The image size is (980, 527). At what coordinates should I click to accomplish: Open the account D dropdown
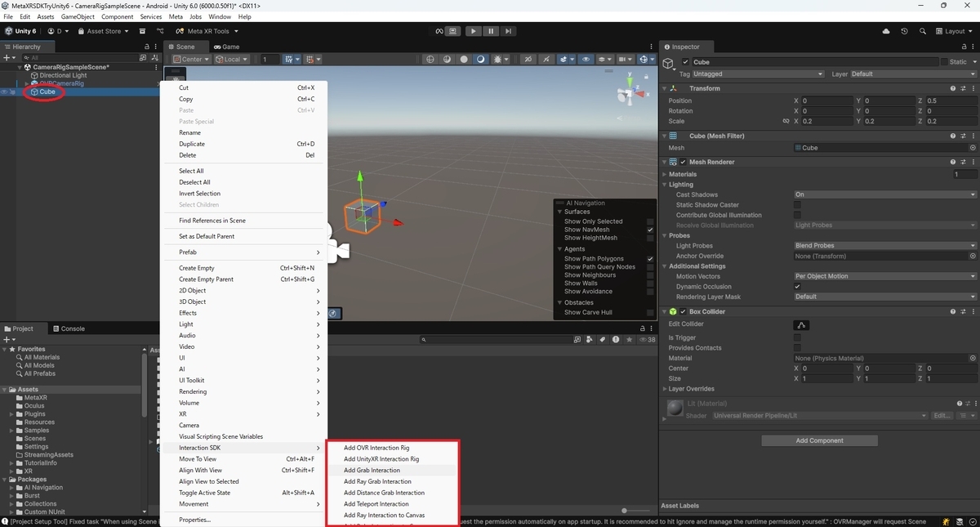pos(57,31)
